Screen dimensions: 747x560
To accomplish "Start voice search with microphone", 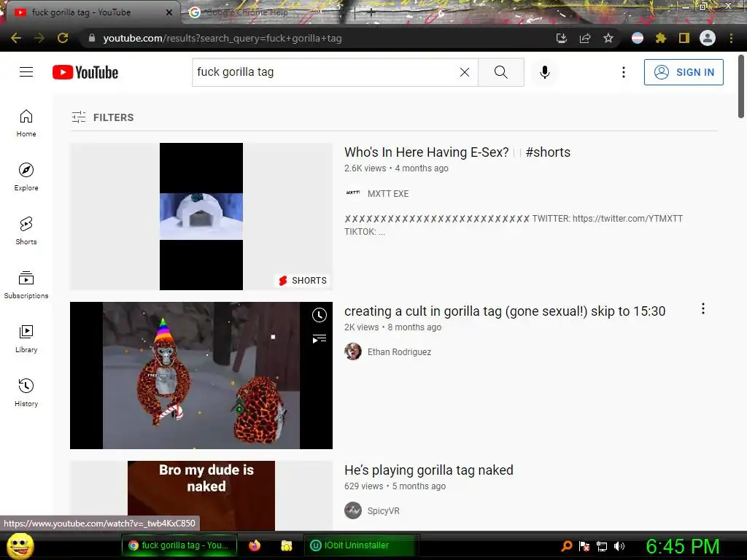I will (x=544, y=72).
